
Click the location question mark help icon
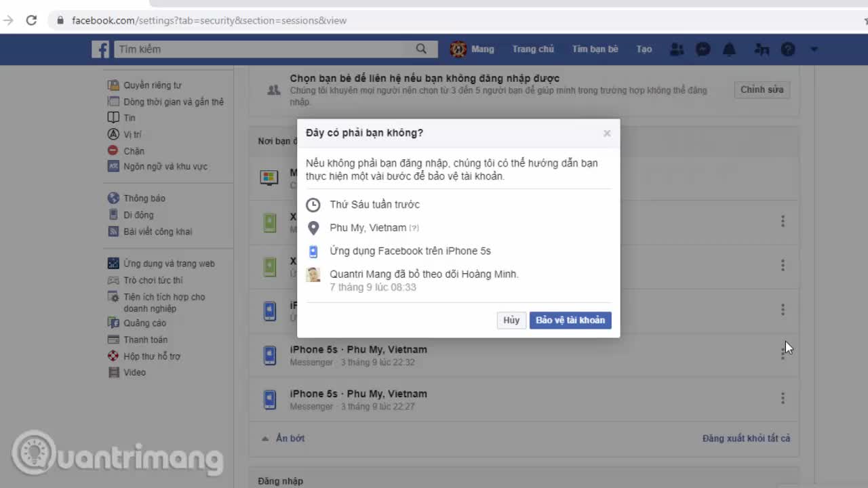pos(414,228)
